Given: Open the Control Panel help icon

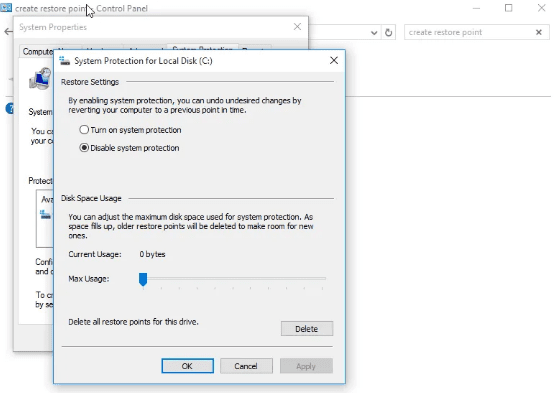Looking at the screenshot, I should pos(10,108).
